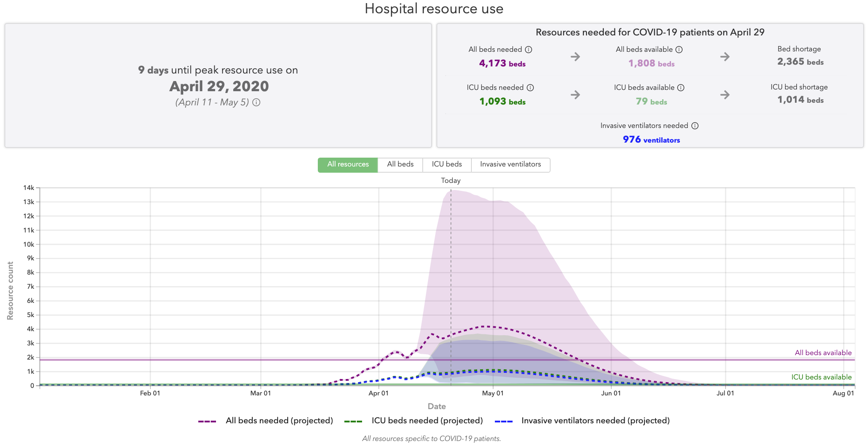Screen dimensions: 868x445
Task: Click the Today marker label on chart
Action: click(451, 181)
